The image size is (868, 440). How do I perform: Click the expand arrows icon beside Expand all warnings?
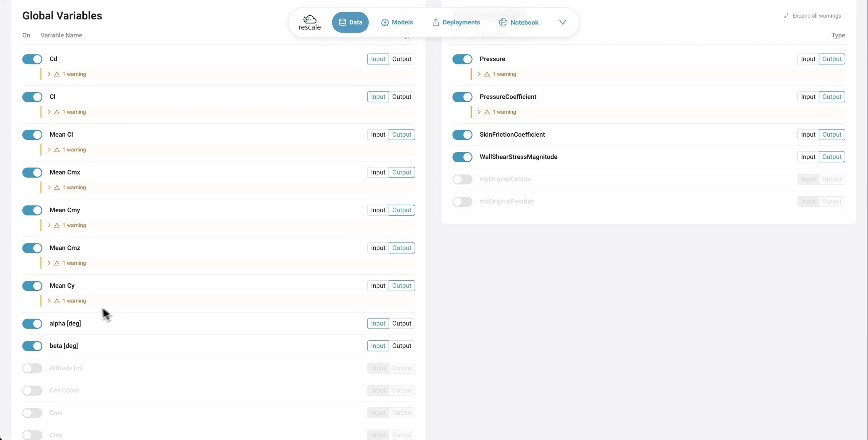pyautogui.click(x=786, y=16)
